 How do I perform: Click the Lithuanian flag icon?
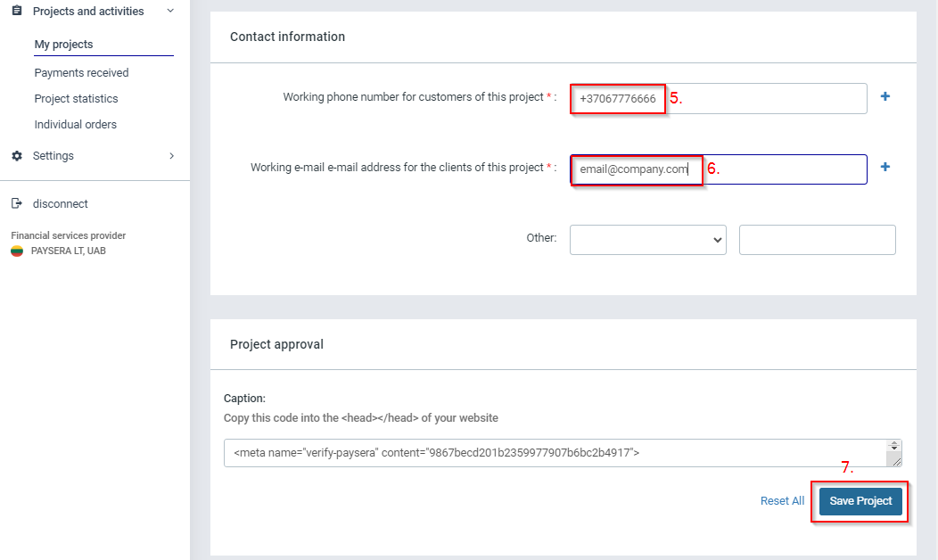pyautogui.click(x=16, y=251)
